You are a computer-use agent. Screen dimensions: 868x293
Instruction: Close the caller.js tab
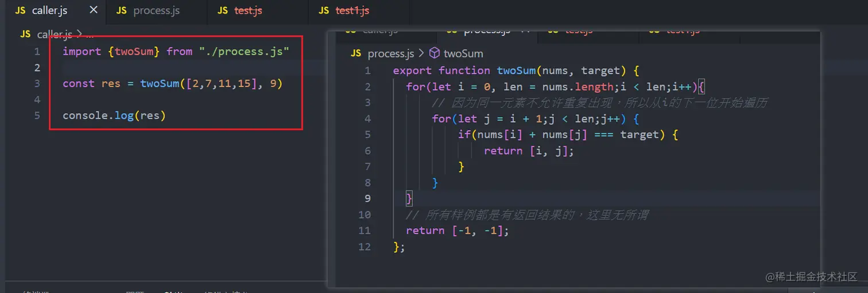click(94, 10)
